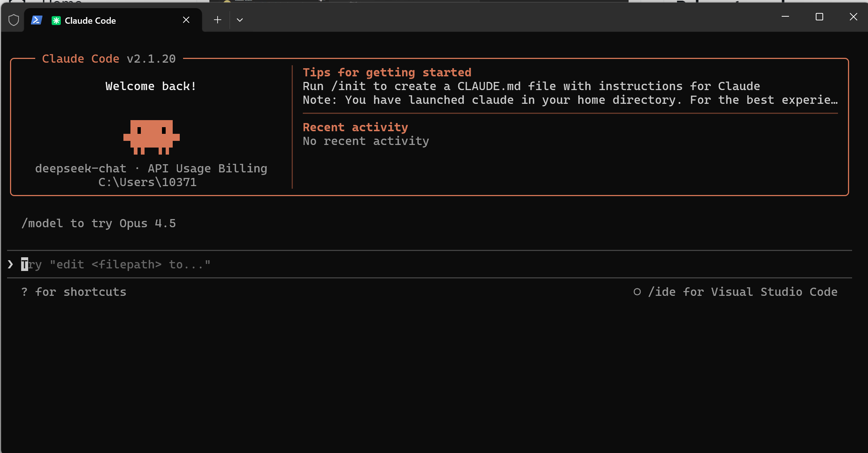Image resolution: width=868 pixels, height=453 pixels.
Task: Open a new terminal tab with plus
Action: coord(218,20)
